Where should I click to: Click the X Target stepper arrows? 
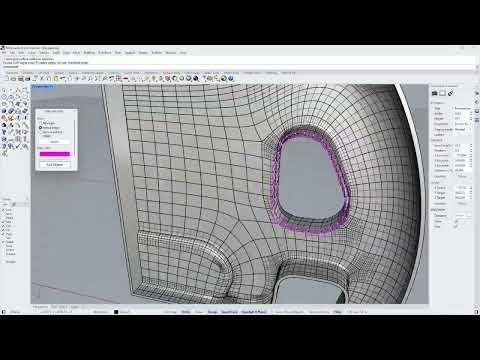tap(471, 187)
